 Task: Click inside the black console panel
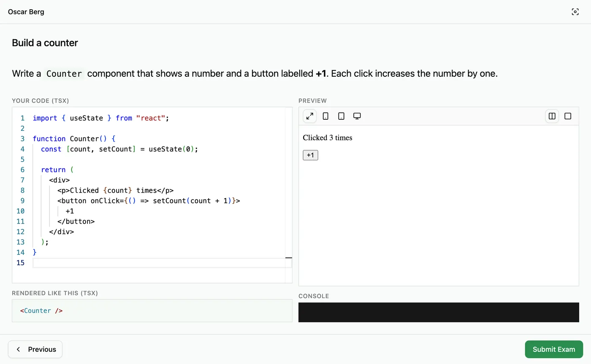(x=439, y=312)
